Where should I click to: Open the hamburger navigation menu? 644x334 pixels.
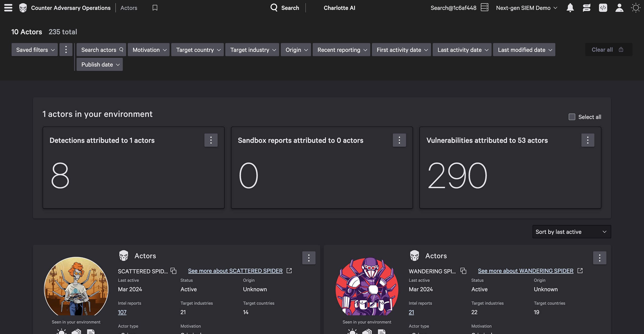[8, 8]
